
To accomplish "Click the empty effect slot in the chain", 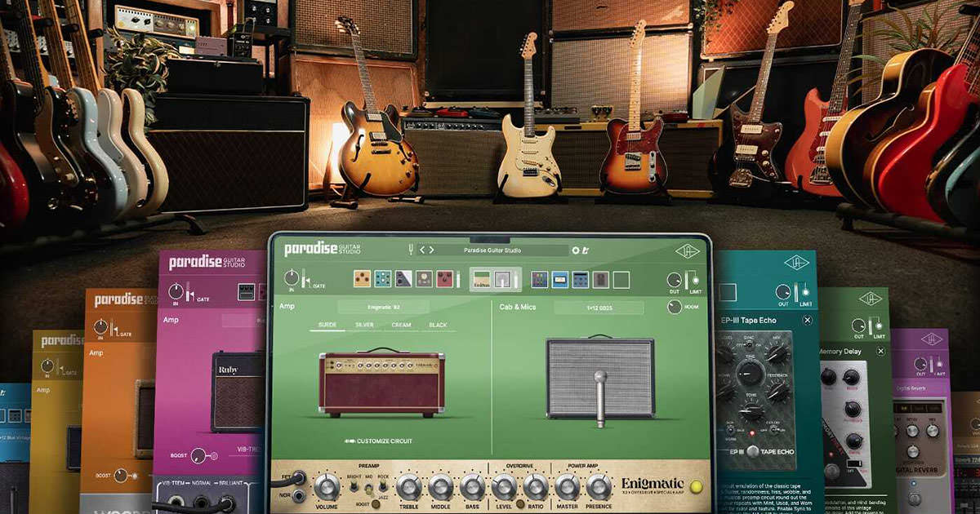I will tap(621, 280).
